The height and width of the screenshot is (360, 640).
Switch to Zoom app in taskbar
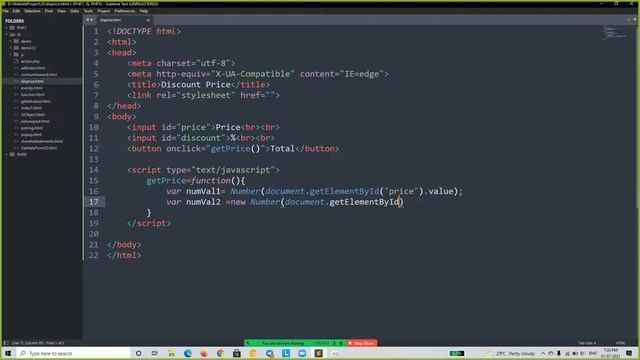(x=302, y=353)
